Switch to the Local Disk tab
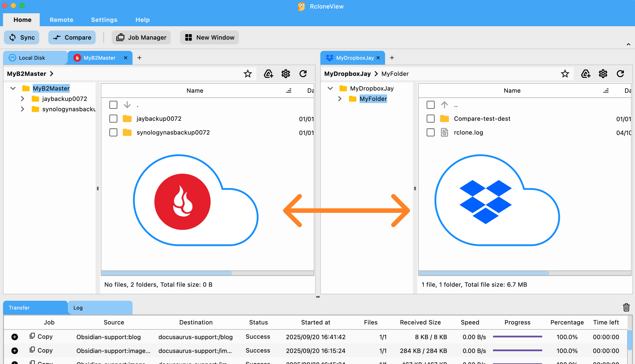Image resolution: width=635 pixels, height=364 pixels. pyautogui.click(x=32, y=58)
